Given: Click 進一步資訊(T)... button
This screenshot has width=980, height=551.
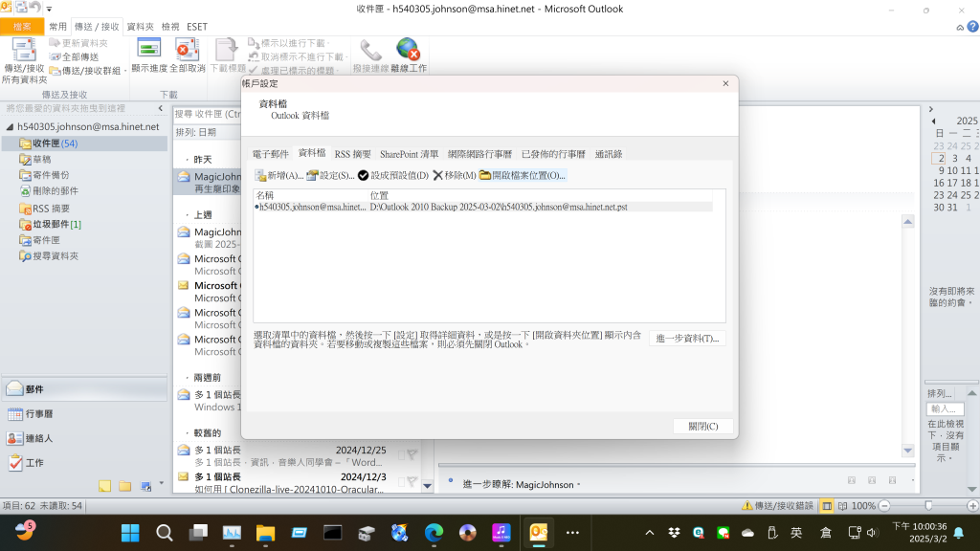Looking at the screenshot, I should (687, 339).
